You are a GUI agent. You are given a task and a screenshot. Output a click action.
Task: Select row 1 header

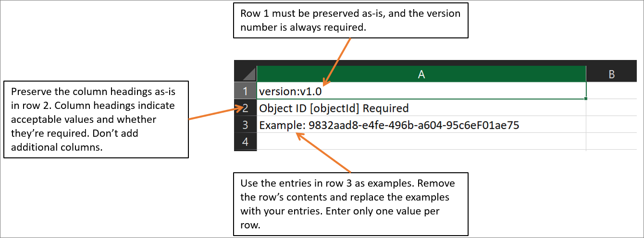pos(246,91)
